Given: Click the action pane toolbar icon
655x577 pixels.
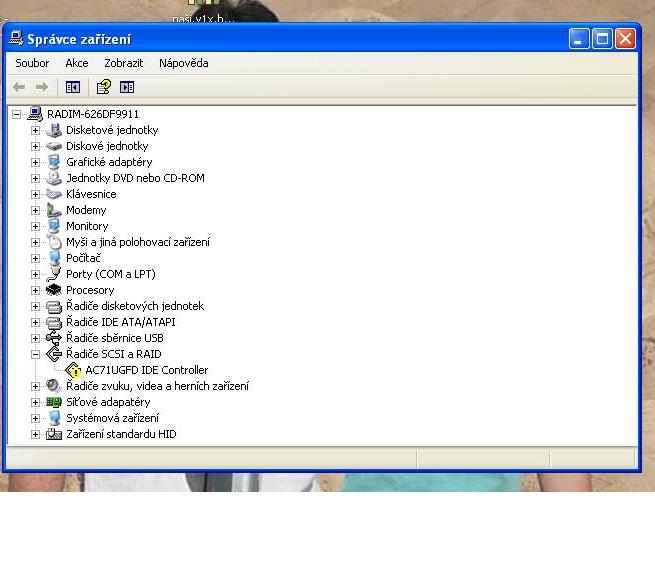Looking at the screenshot, I should pyautogui.click(x=127, y=87).
